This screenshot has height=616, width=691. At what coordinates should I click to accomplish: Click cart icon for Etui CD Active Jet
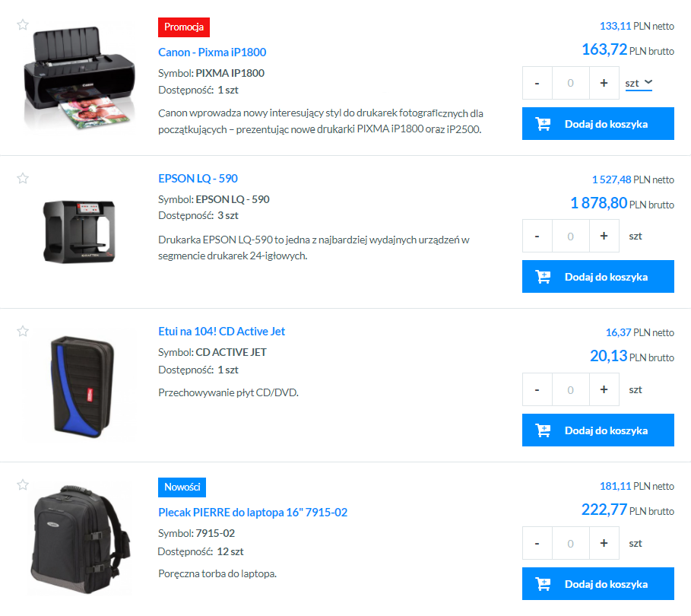point(543,430)
